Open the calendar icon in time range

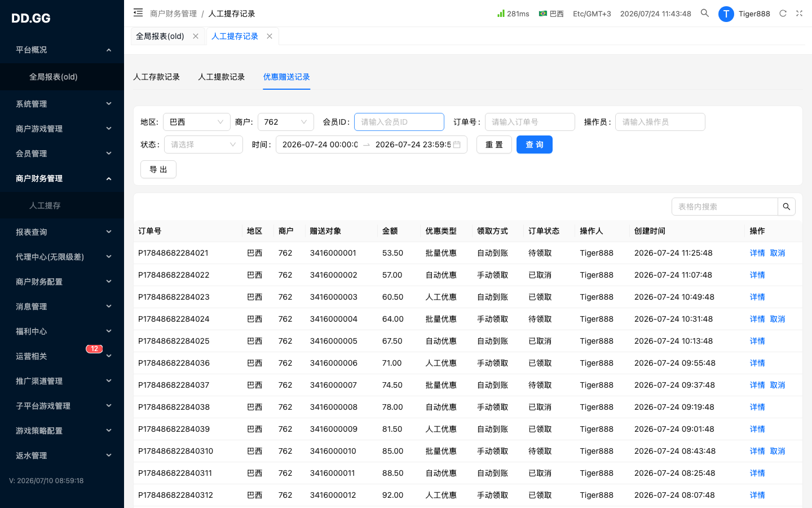457,144
